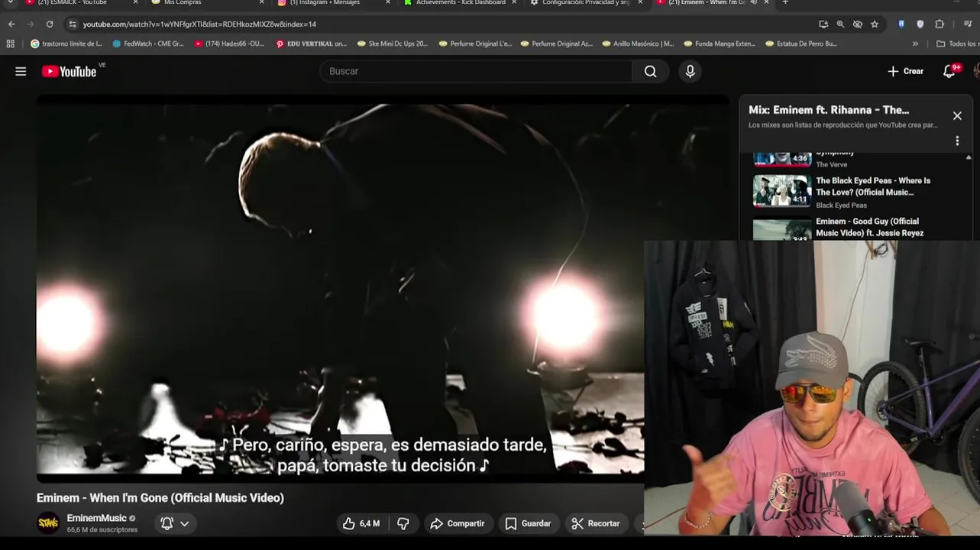Open Mix playlist three-dot options
The width and height of the screenshot is (980, 550).
click(x=957, y=141)
